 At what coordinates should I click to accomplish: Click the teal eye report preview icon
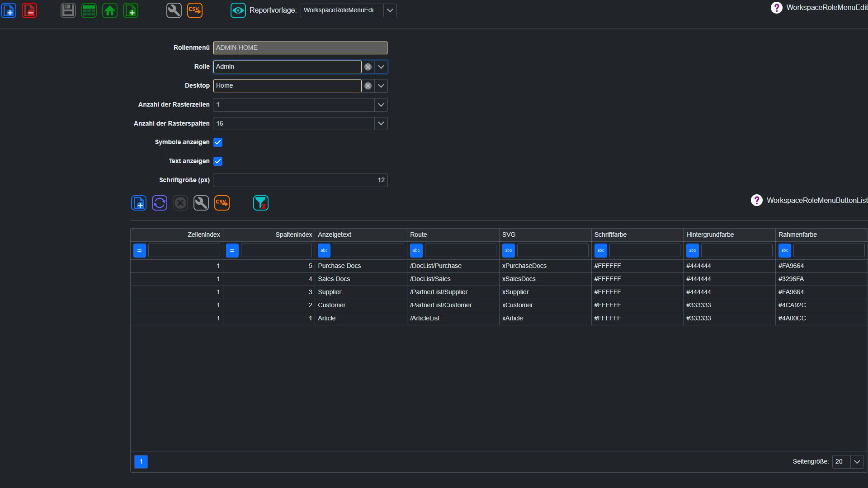point(238,10)
